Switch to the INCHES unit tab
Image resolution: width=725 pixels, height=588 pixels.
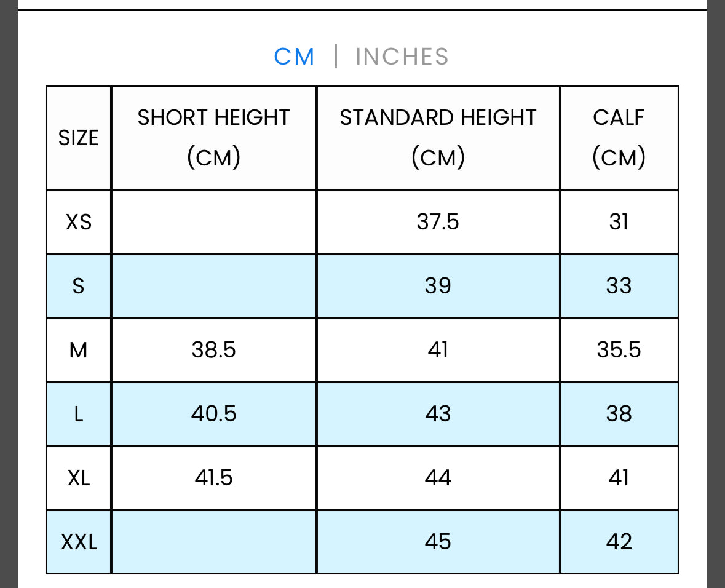point(402,57)
